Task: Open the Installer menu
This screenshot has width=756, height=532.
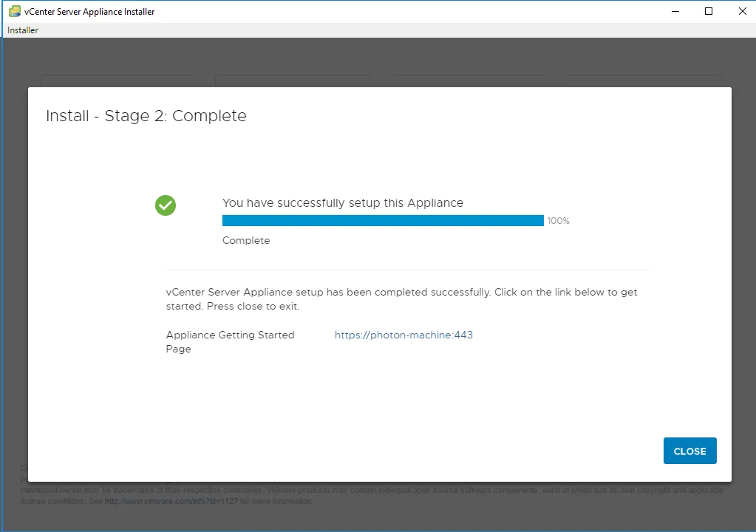Action: pyautogui.click(x=23, y=30)
